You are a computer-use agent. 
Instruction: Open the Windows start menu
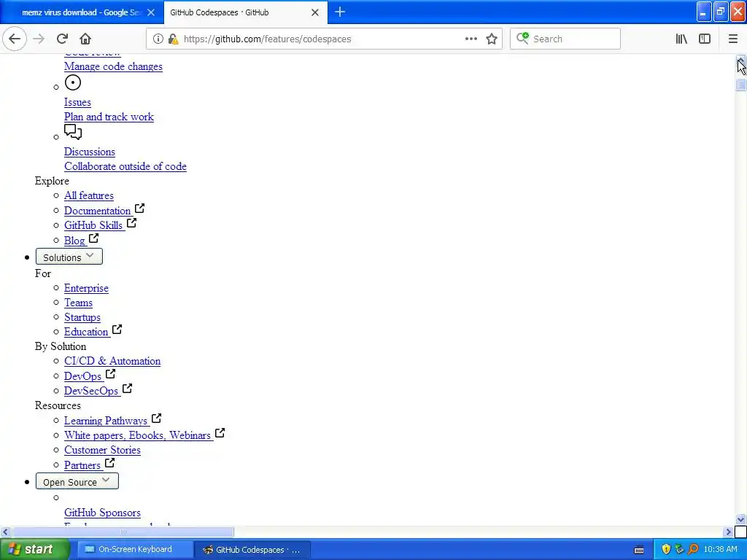(x=34, y=549)
